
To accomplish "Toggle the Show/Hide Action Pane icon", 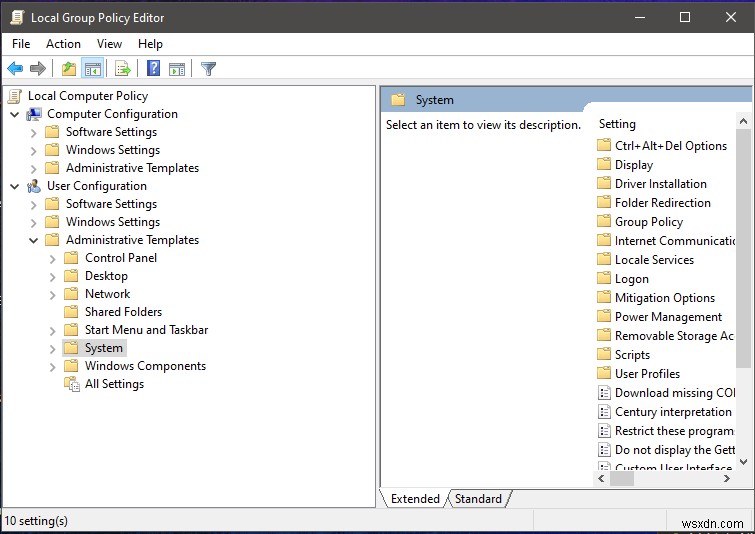I will point(177,69).
